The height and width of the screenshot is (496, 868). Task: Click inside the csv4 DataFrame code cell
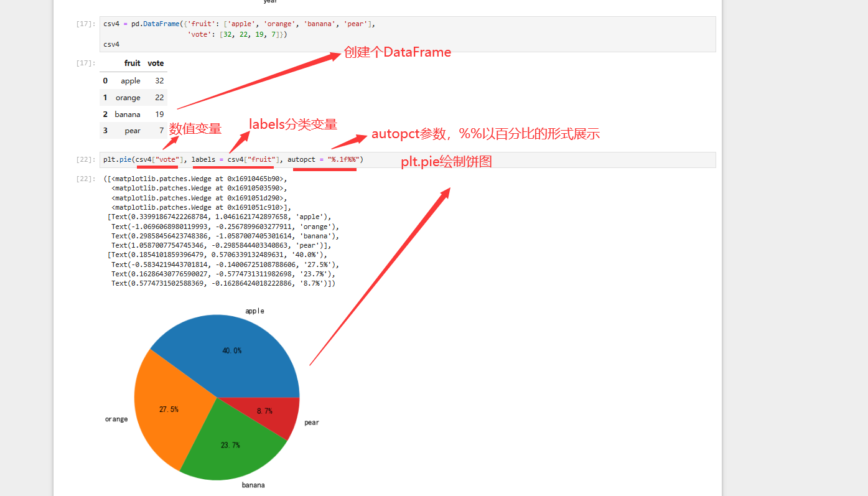tap(408, 34)
